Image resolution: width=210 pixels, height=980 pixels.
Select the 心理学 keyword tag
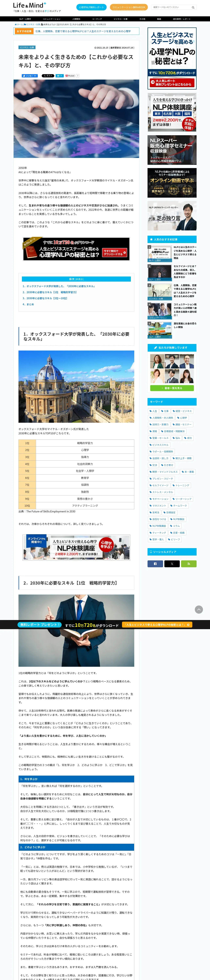pos(182,418)
